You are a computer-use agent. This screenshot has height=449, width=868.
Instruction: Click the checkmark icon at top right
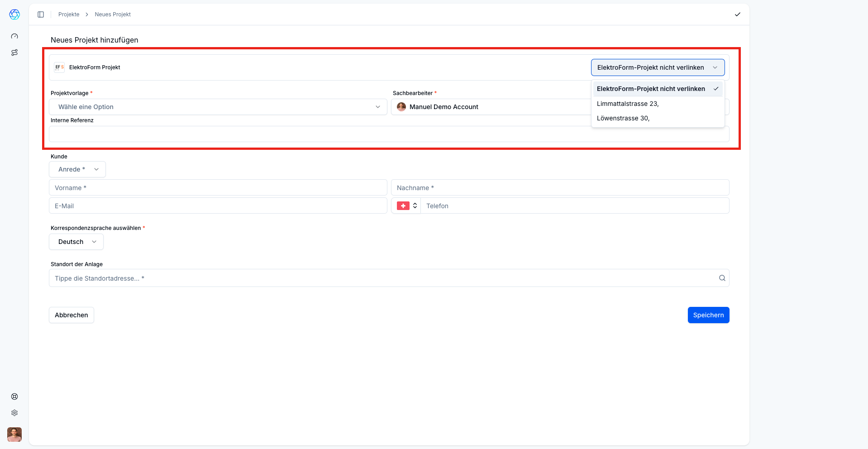click(x=737, y=14)
